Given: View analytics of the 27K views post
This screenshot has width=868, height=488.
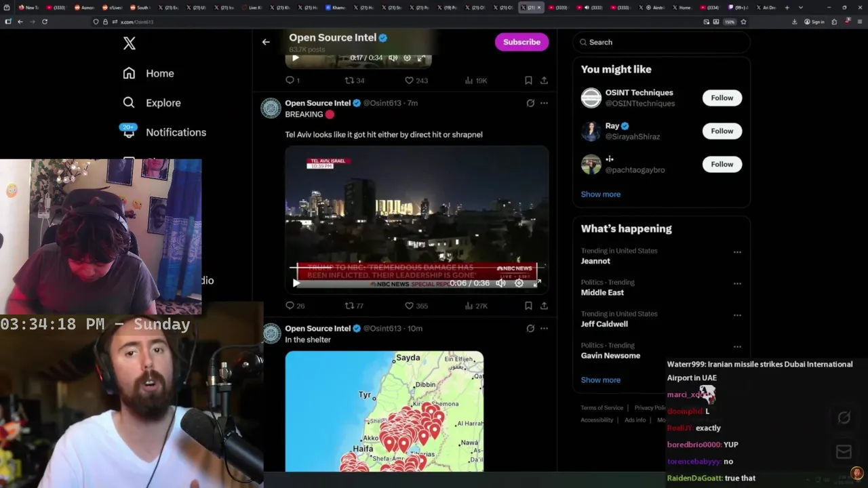Looking at the screenshot, I should [475, 306].
